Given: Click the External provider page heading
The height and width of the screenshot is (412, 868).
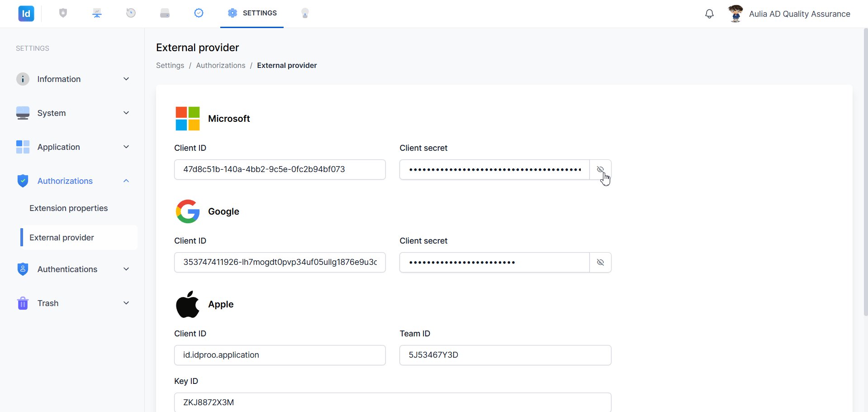Looking at the screenshot, I should pos(198,48).
